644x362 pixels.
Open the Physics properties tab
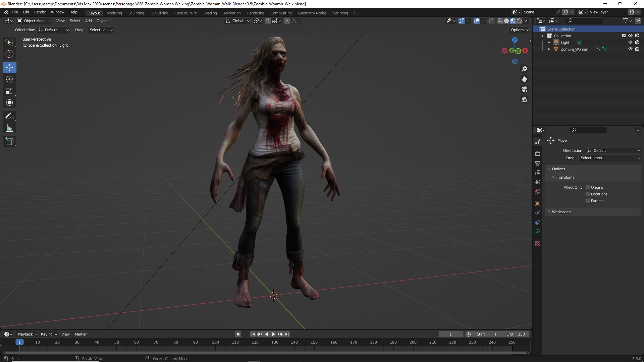coord(538,213)
